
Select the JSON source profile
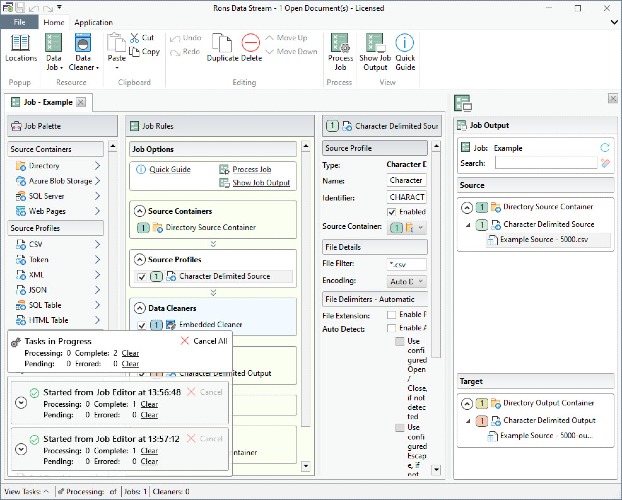tap(58, 290)
